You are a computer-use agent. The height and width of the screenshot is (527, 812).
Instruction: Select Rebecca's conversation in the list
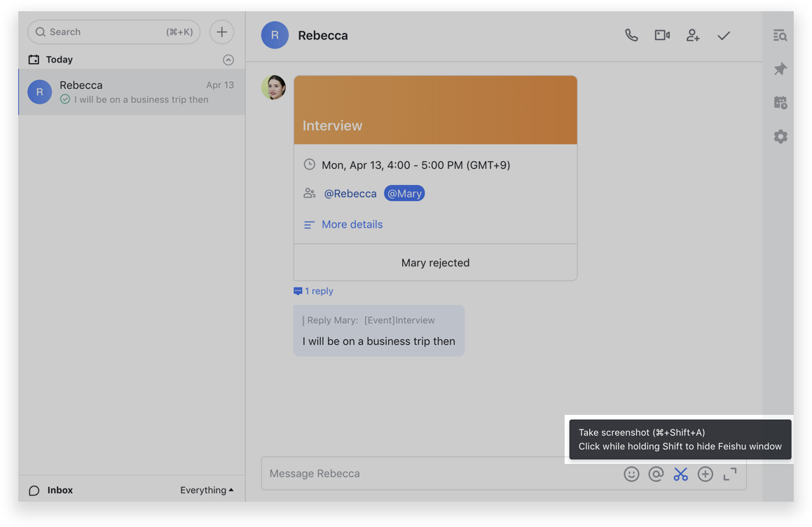point(132,93)
